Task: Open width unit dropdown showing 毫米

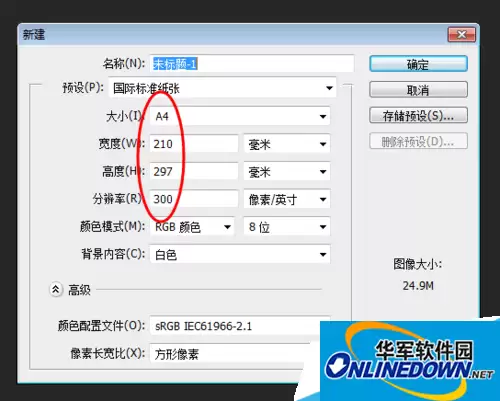Action: point(287,144)
